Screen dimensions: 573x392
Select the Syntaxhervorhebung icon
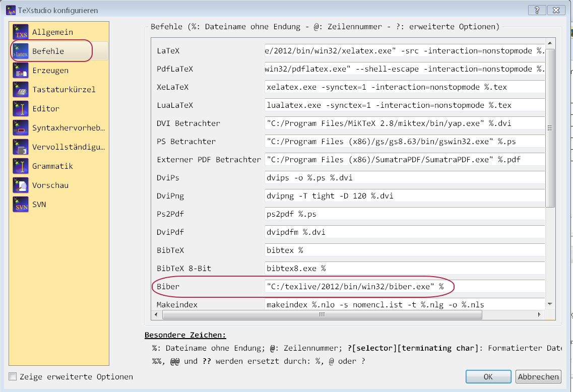(x=21, y=127)
